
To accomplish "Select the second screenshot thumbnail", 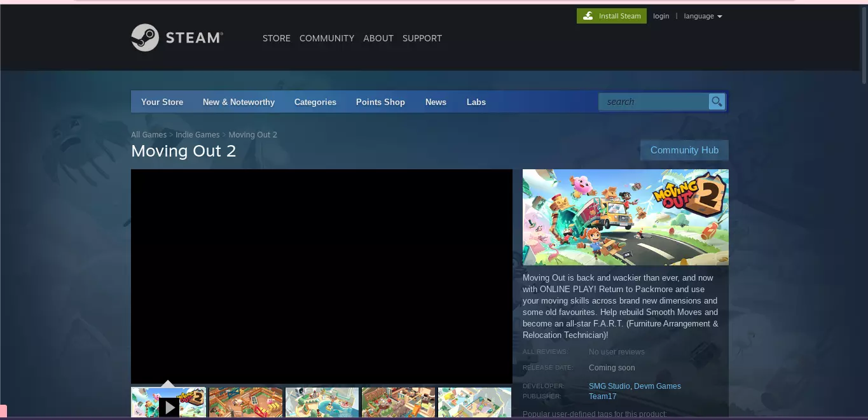I will pyautogui.click(x=245, y=403).
